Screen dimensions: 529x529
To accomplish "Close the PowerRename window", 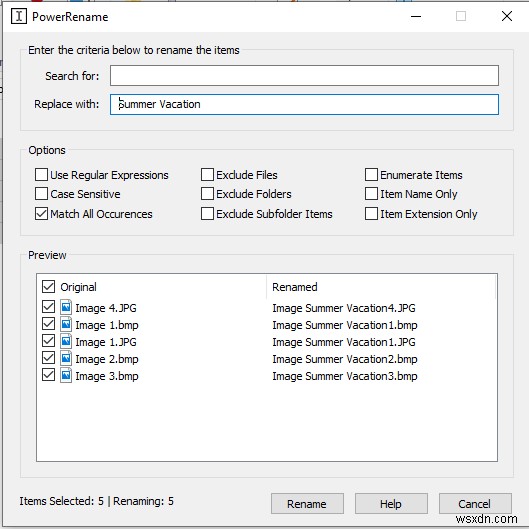I will pos(507,16).
